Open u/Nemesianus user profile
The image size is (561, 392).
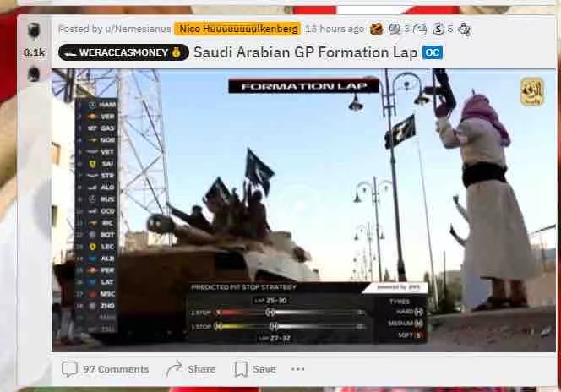[133, 29]
